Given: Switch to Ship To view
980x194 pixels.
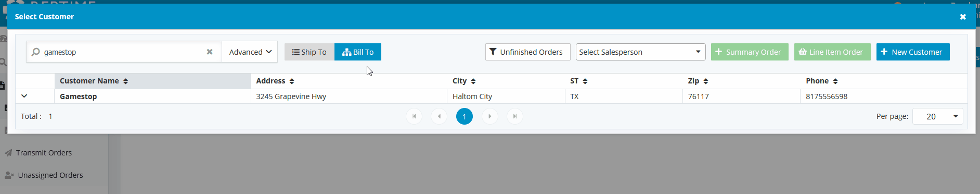Looking at the screenshot, I should 309,52.
